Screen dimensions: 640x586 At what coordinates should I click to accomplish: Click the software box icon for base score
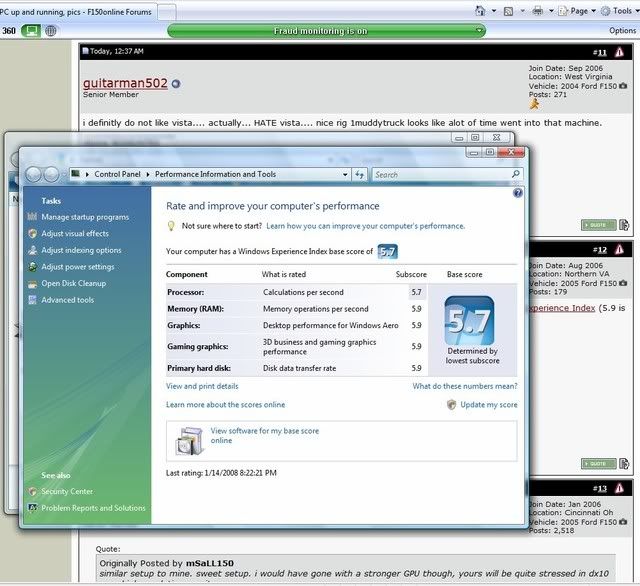pos(189,439)
